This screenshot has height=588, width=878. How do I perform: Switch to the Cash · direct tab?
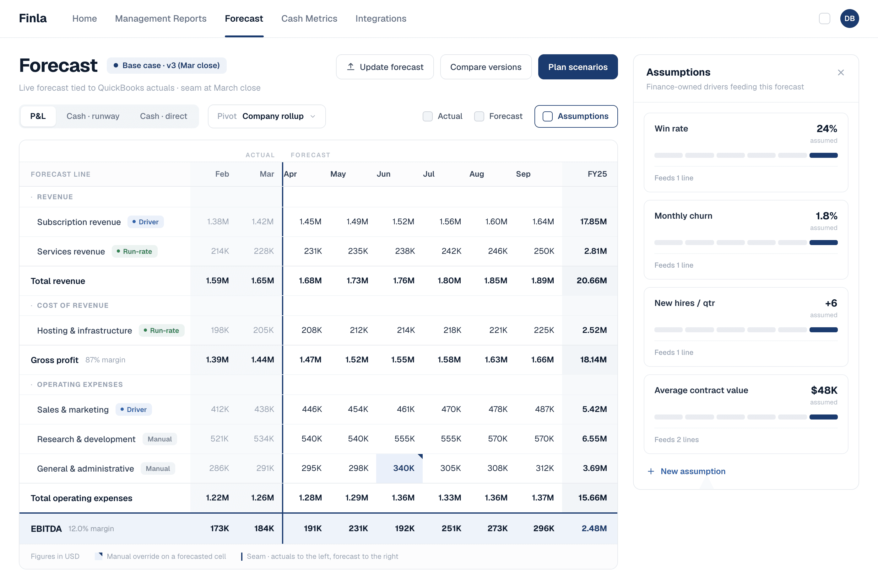point(164,116)
